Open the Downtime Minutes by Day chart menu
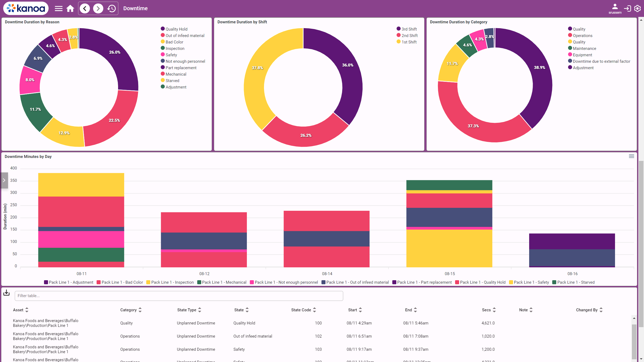 coord(631,156)
